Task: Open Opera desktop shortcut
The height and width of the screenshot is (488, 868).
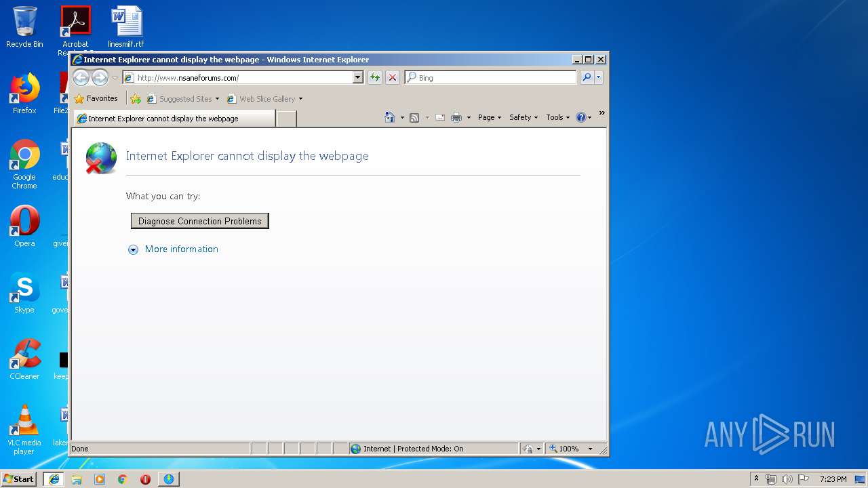Action: click(24, 226)
